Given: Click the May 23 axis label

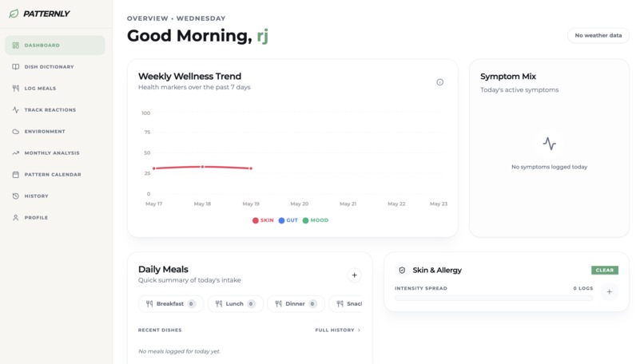Looking at the screenshot, I should pos(438,204).
